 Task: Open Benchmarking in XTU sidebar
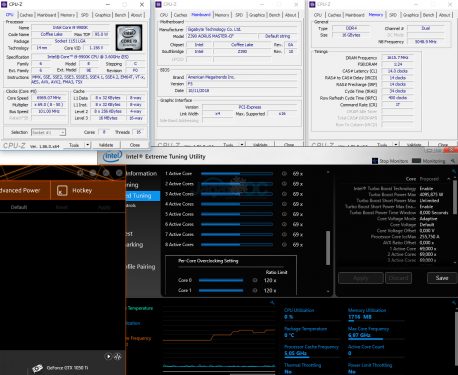(x=135, y=245)
